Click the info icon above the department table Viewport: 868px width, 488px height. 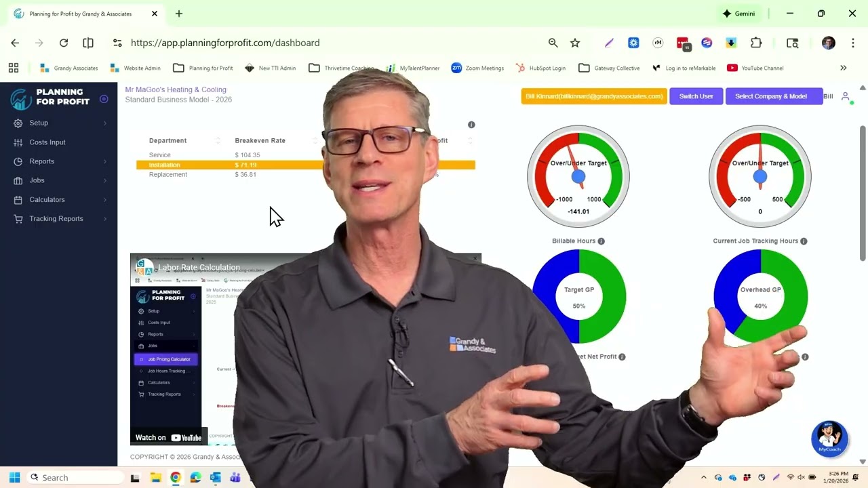pos(471,125)
